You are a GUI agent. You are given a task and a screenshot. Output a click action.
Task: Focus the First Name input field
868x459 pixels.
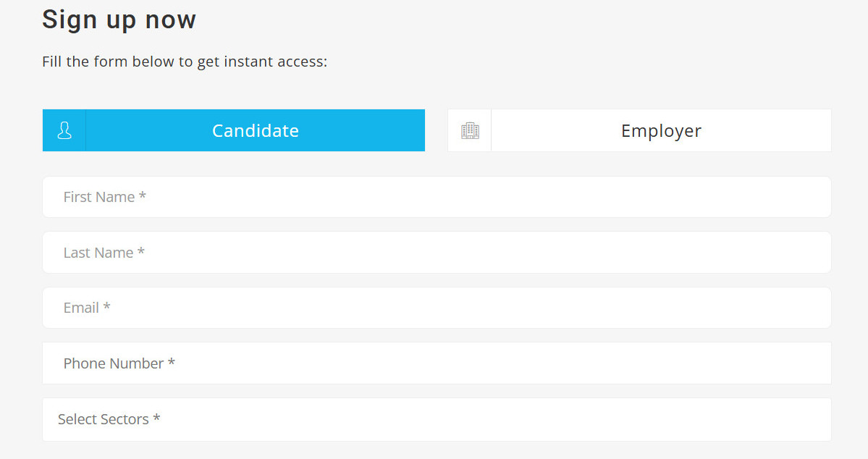coord(437,197)
